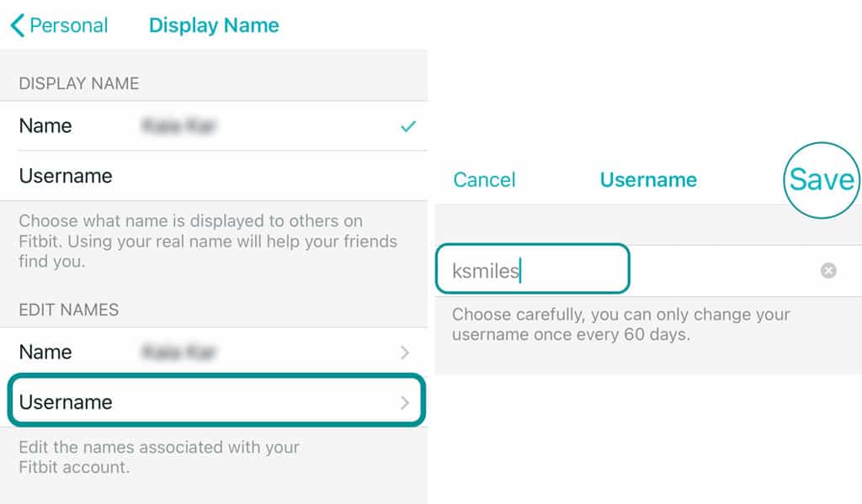Click the DISPLAY NAME section header
Viewport: 862px width, 504px height.
tap(79, 83)
